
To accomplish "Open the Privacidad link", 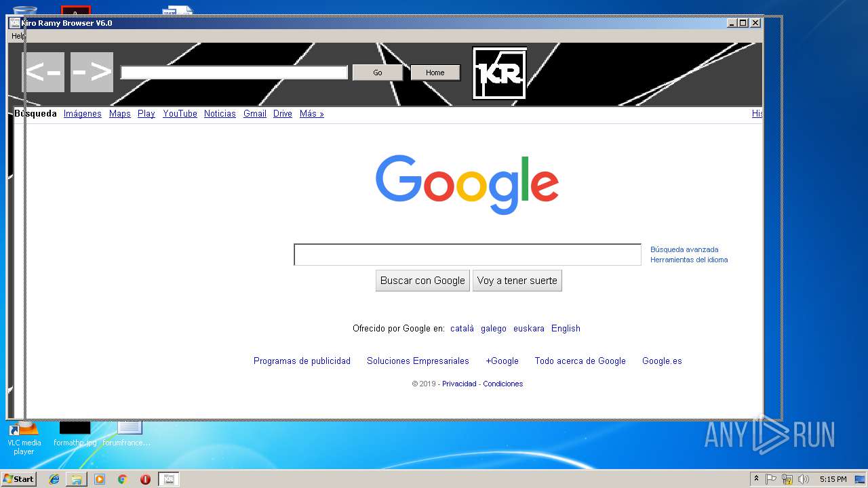I will tap(459, 384).
